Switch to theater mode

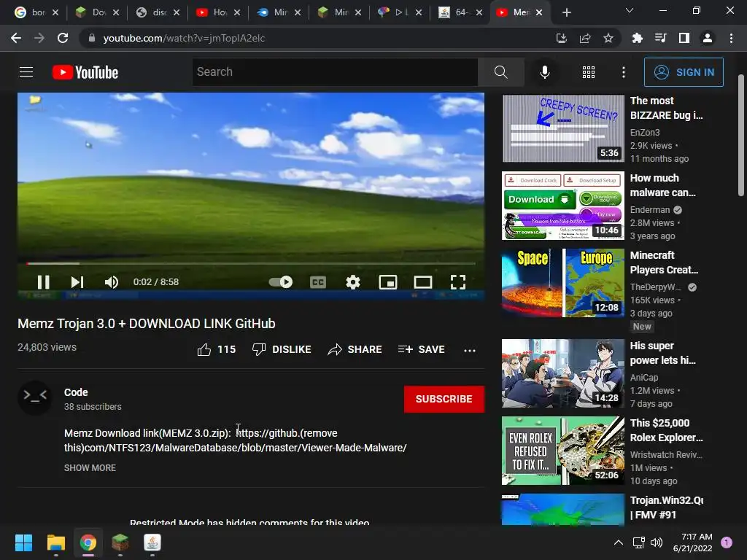coord(422,282)
